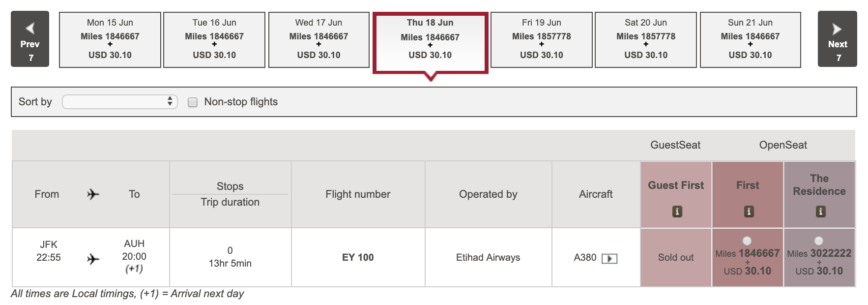
Task: Click the First class info icon
Action: coord(749,212)
